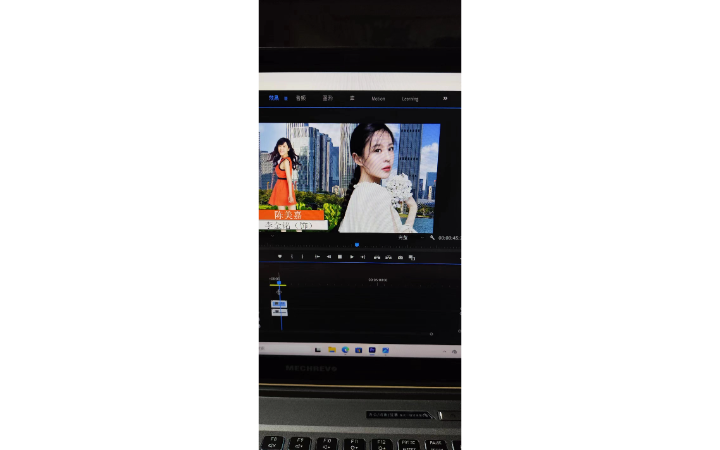
Task: Show hidden system tray icons
Action: [x=444, y=351]
